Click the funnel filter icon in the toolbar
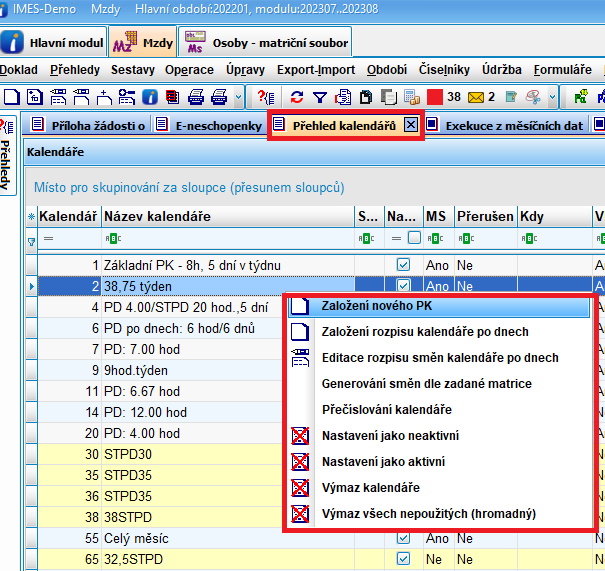The image size is (605, 571). click(x=319, y=97)
